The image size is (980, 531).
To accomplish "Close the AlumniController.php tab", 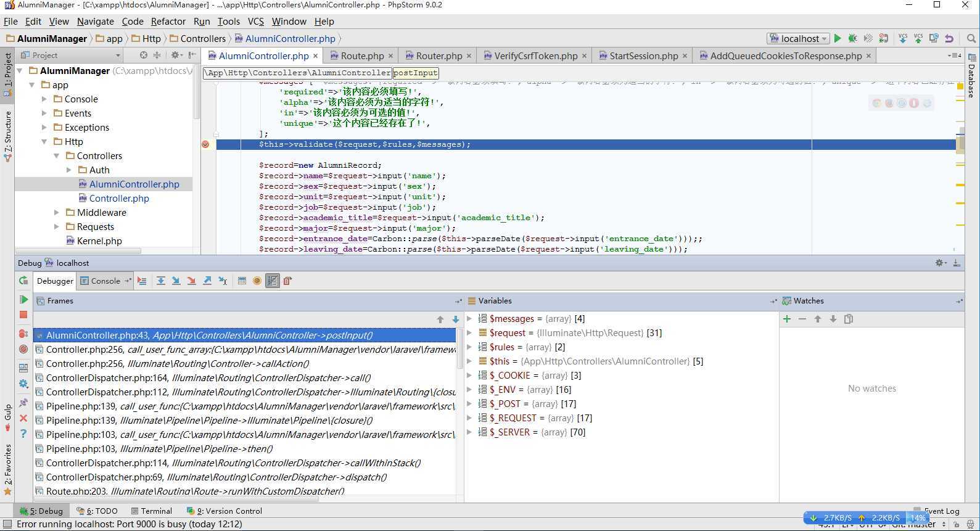I will click(x=316, y=56).
